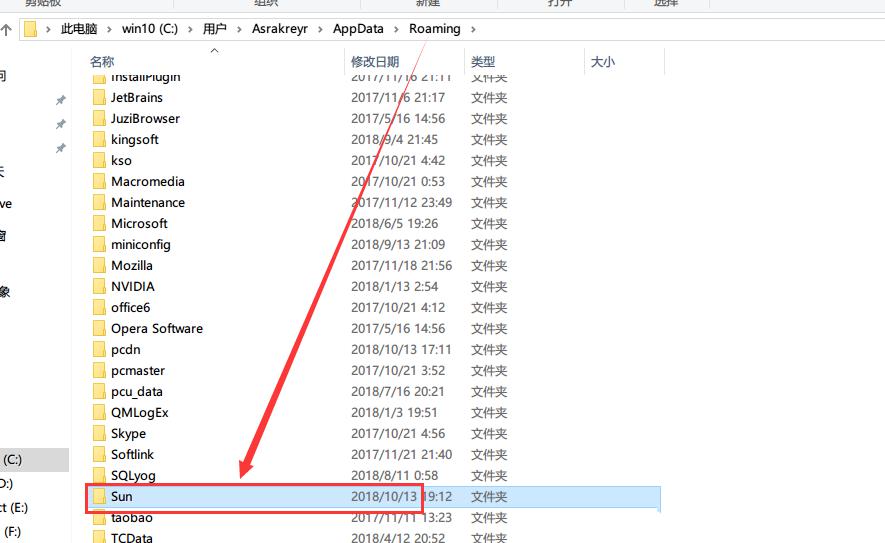Select the Opera Software folder name
This screenshot has width=885, height=543.
click(157, 329)
